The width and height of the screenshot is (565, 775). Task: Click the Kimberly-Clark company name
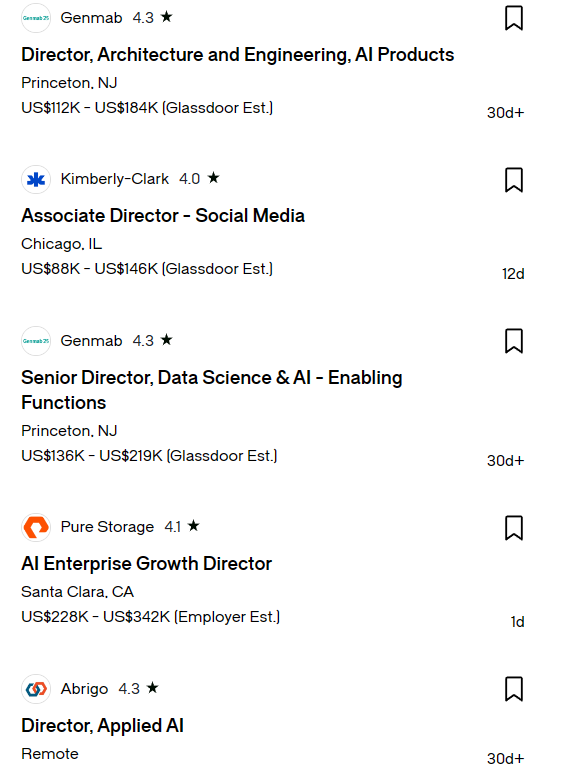[x=115, y=178]
